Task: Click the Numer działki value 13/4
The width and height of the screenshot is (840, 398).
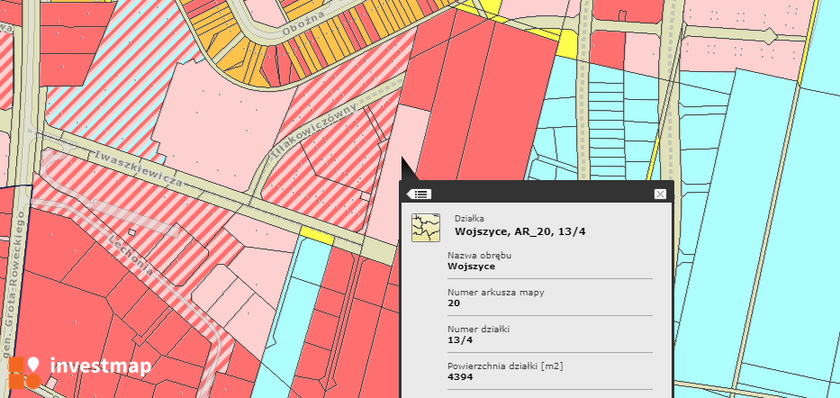Action: pyautogui.click(x=457, y=340)
